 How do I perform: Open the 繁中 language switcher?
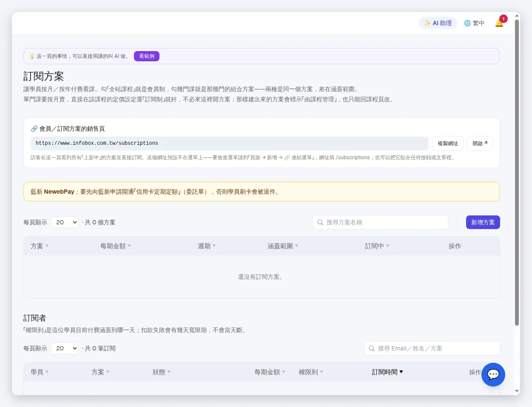pos(474,23)
